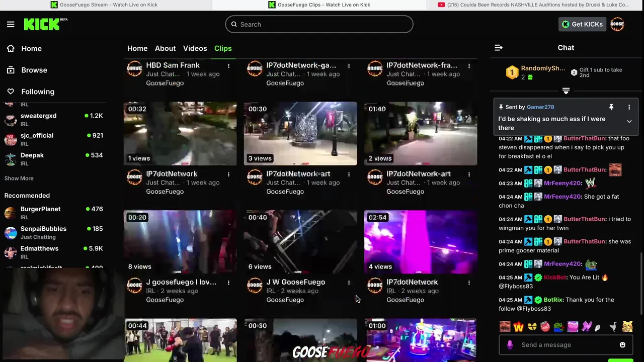Viewport: 644px width, 362px height.
Task: Play the 00:20 clip with 8 views
Action: 180,242
